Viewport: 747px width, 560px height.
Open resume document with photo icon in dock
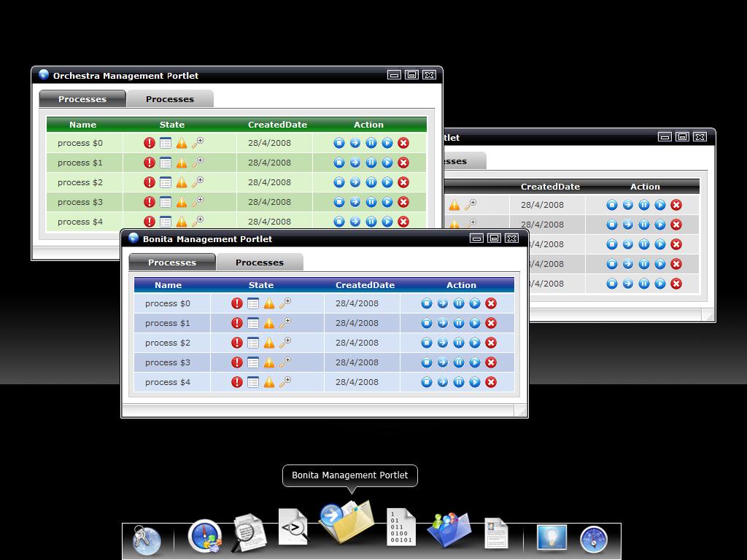tap(496, 533)
